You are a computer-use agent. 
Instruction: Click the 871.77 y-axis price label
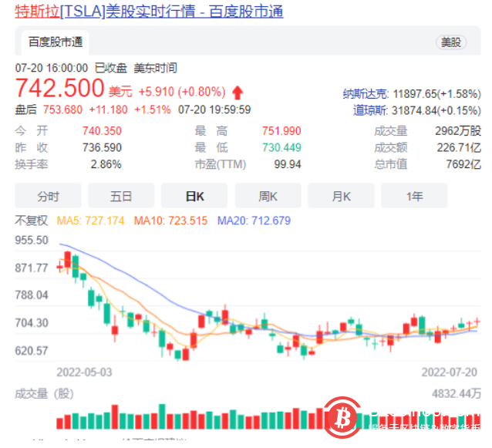[32, 268]
